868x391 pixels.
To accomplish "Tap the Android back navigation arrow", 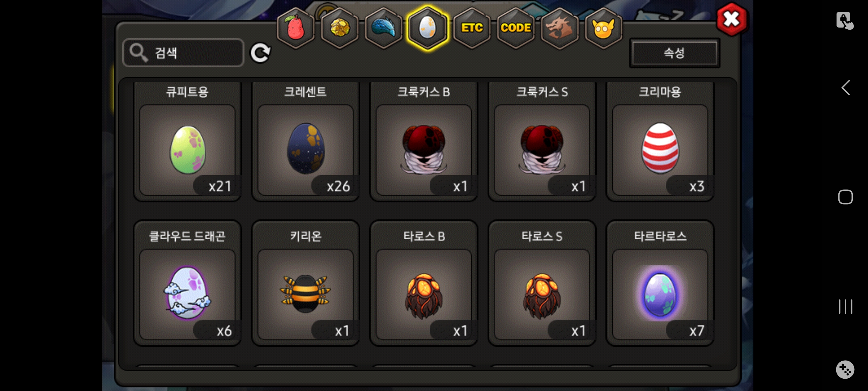I will [846, 88].
